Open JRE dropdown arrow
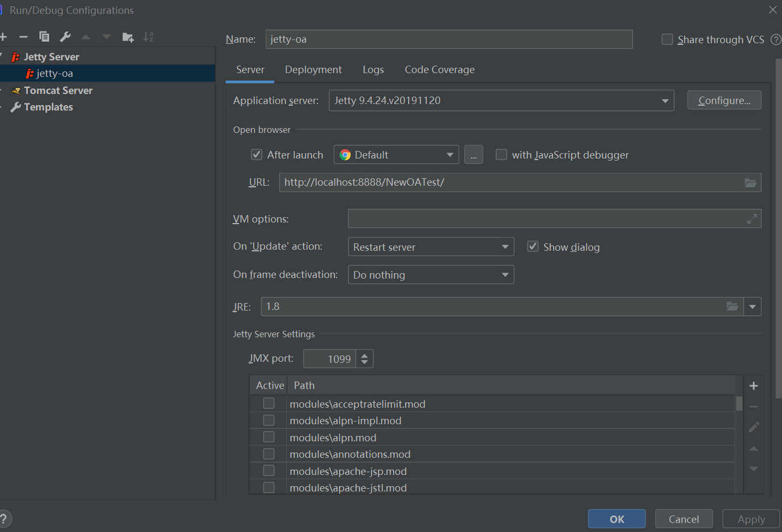 click(x=753, y=307)
